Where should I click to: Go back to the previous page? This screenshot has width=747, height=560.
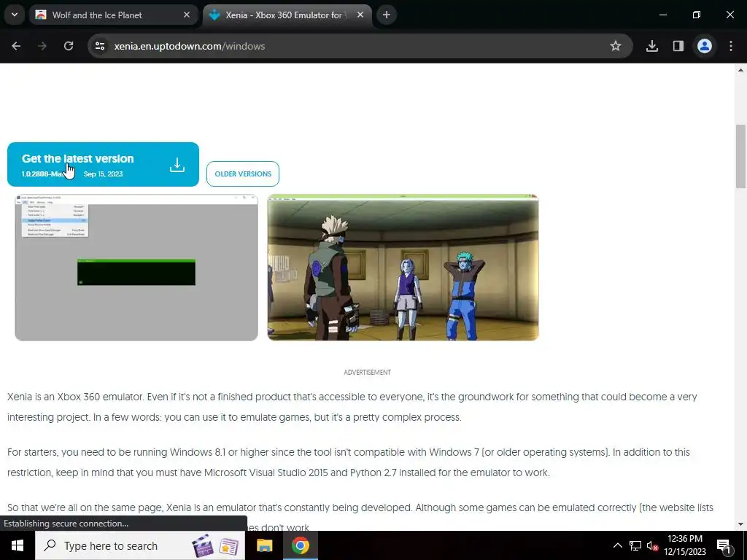point(16,46)
